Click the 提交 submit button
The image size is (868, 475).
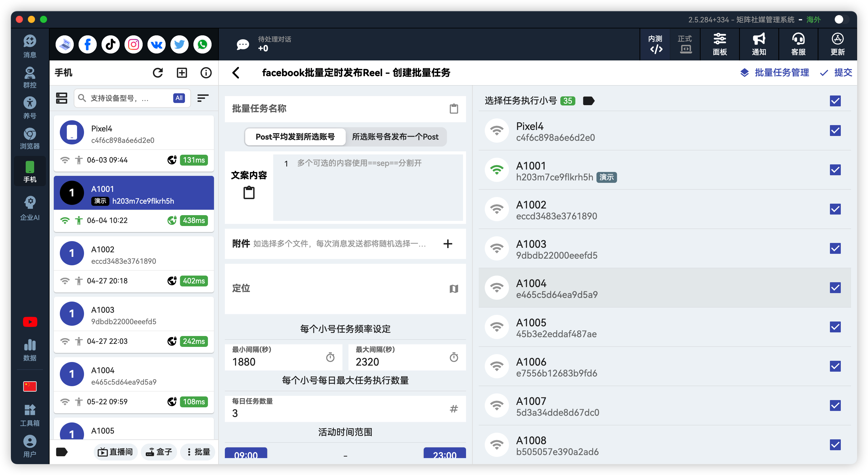coord(836,73)
